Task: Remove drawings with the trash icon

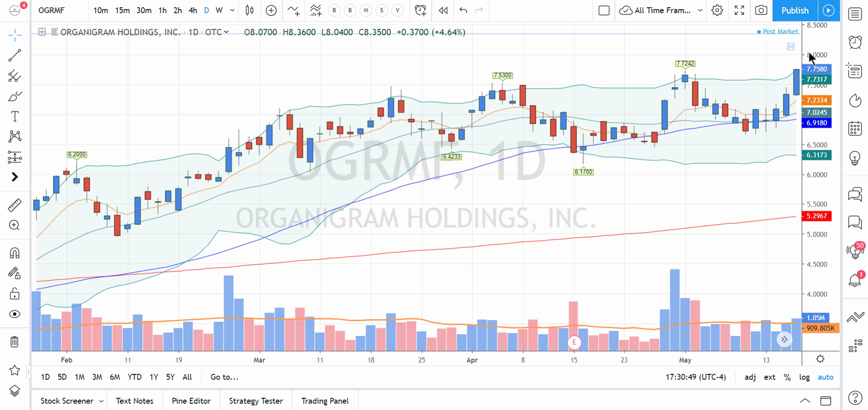Action: (14, 342)
